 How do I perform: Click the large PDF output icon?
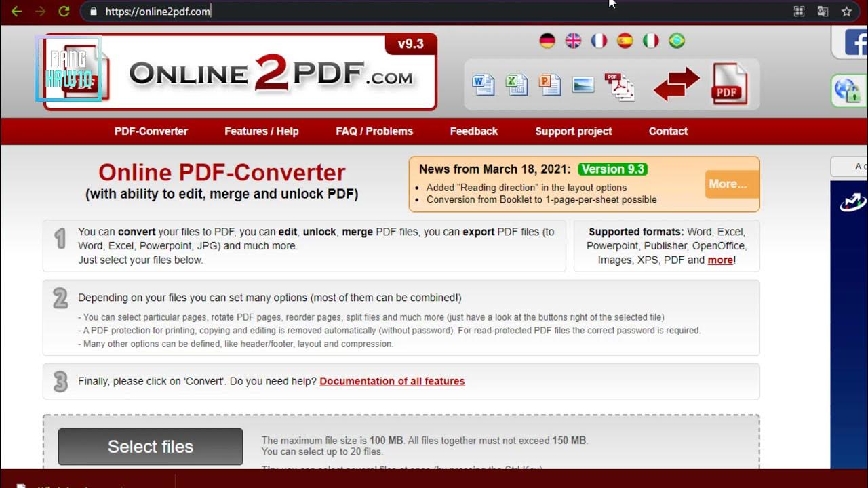click(x=729, y=84)
